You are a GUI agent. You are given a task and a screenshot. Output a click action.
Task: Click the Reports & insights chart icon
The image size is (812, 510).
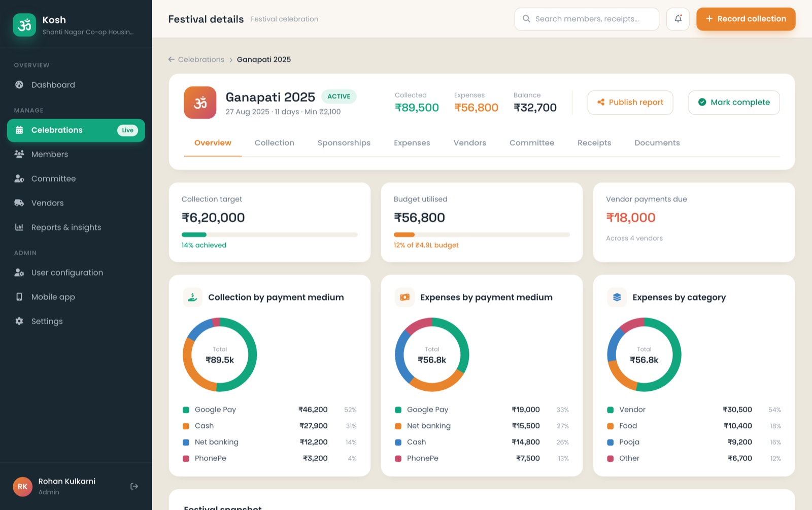(x=19, y=227)
